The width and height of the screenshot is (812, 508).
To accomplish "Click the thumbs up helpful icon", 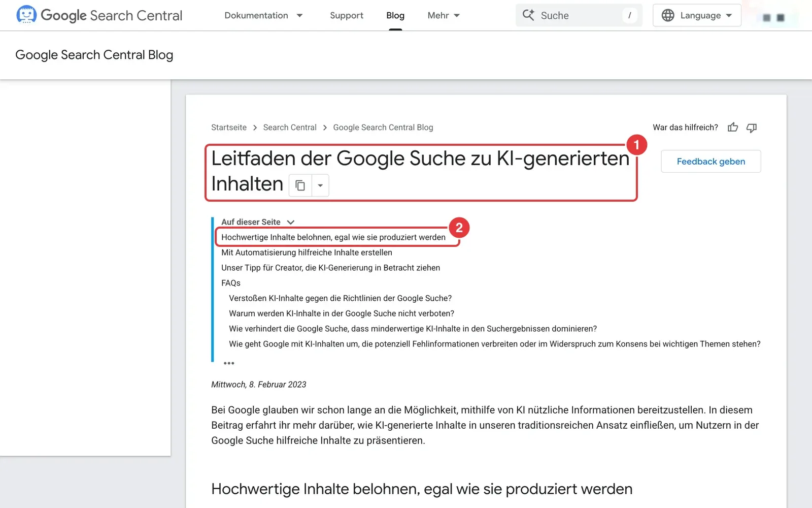I will (x=733, y=128).
